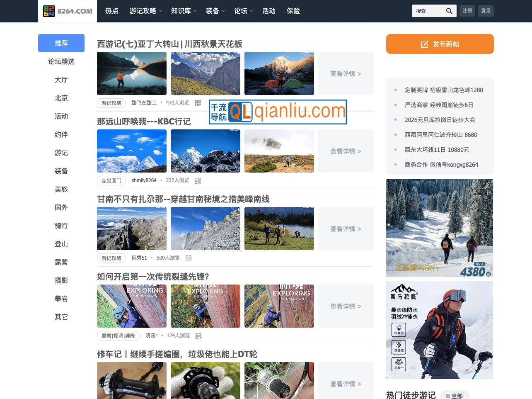The width and height of the screenshot is (532, 399).
Task: Open the snowy 新疆雷鸟旅行 ad image
Action: (439, 228)
